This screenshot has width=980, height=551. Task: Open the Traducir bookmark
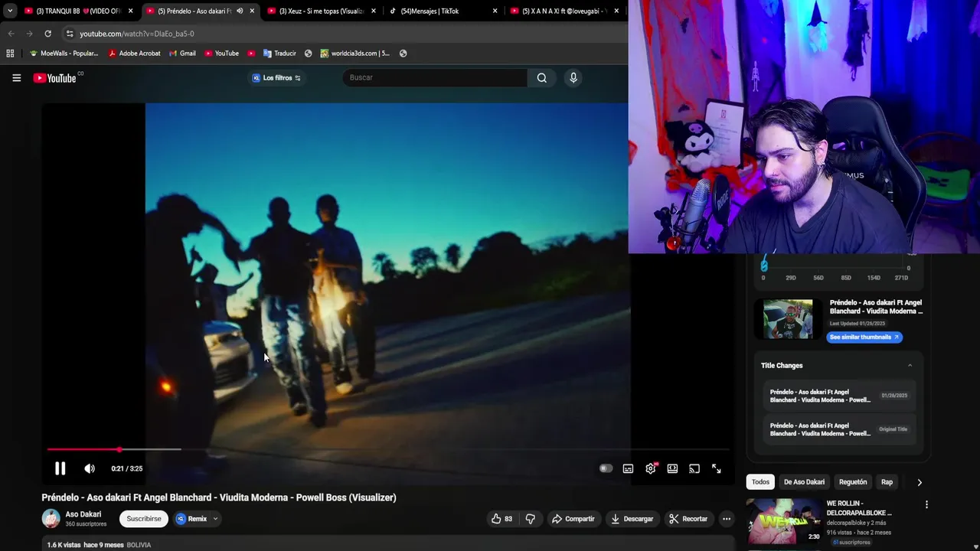[279, 54]
